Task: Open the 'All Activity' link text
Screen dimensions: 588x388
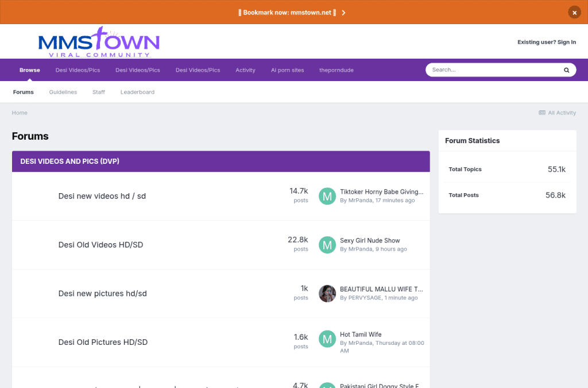Action: click(562, 113)
